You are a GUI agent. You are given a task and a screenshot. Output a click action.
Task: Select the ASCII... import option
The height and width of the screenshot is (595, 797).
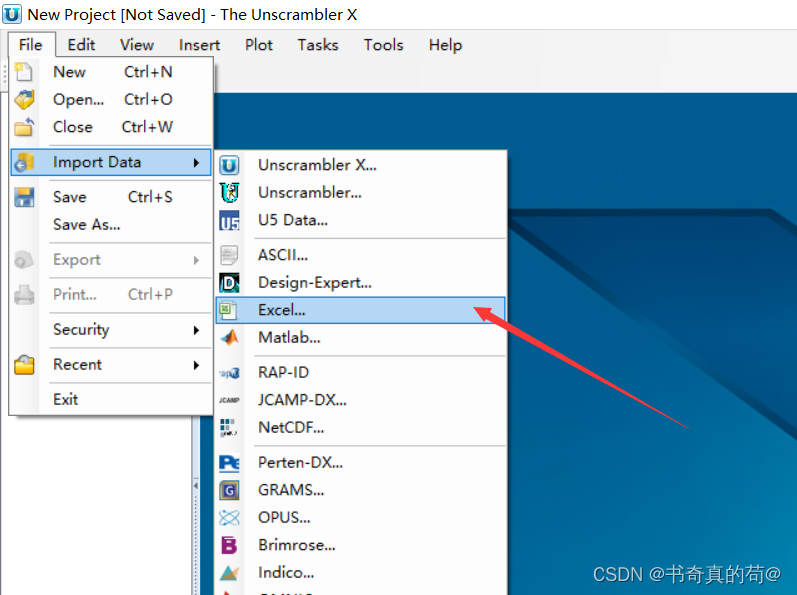click(x=360, y=255)
